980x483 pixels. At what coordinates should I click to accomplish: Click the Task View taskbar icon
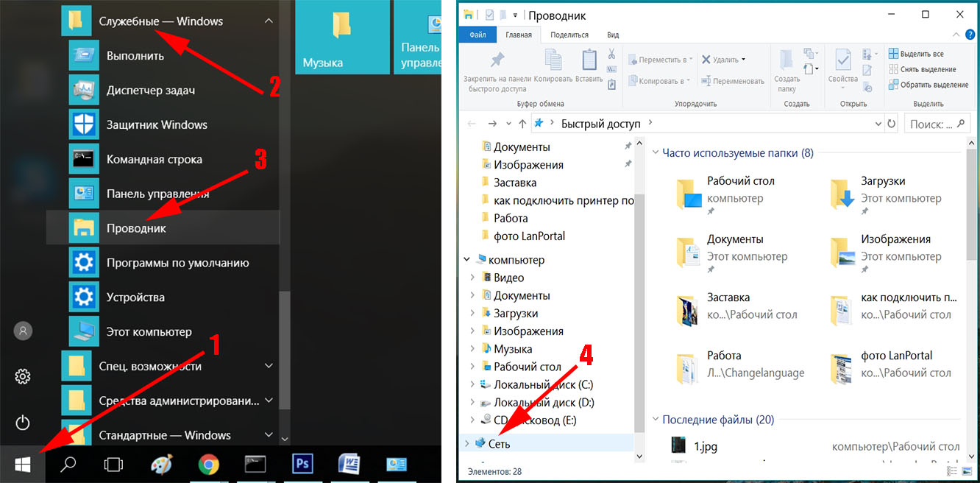click(x=113, y=464)
